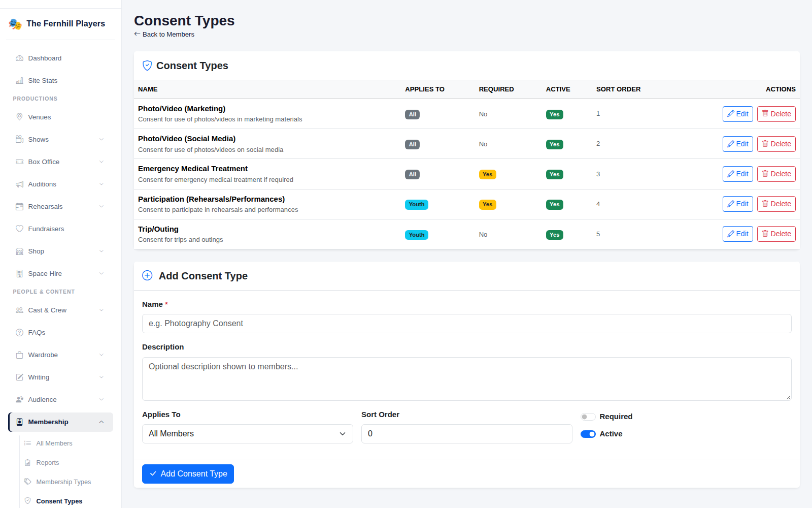Click the Audience people icon
This screenshot has height=508, width=812.
point(19,400)
